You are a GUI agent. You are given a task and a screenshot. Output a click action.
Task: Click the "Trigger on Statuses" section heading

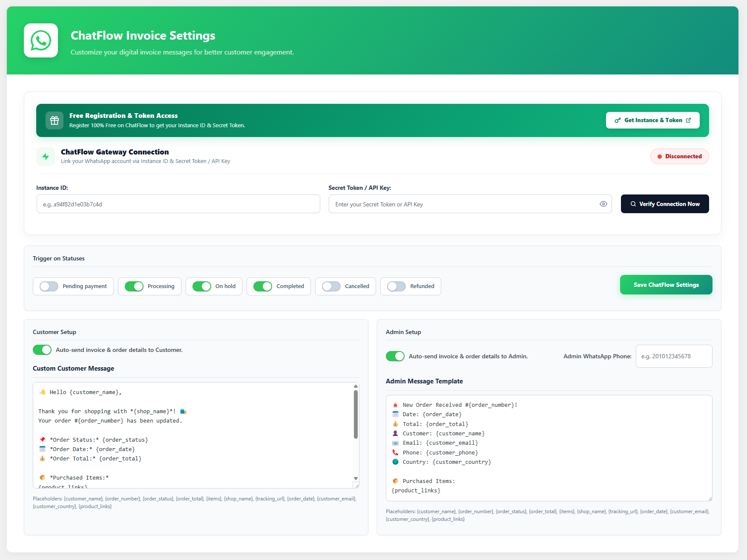(59, 258)
